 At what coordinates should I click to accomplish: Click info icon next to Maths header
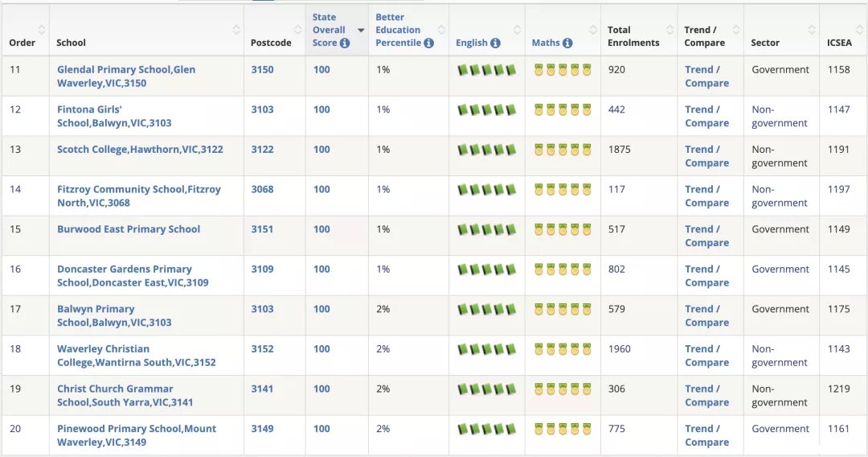tap(567, 43)
